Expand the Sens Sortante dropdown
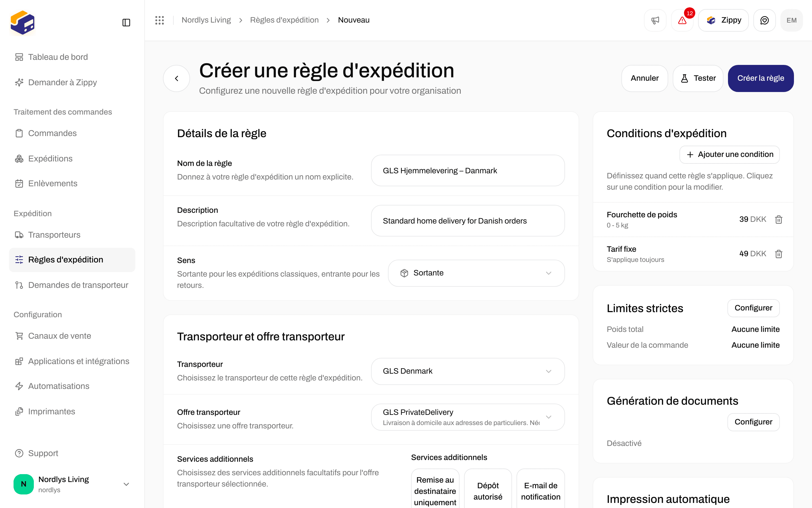Image resolution: width=812 pixels, height=508 pixels. pyautogui.click(x=476, y=273)
